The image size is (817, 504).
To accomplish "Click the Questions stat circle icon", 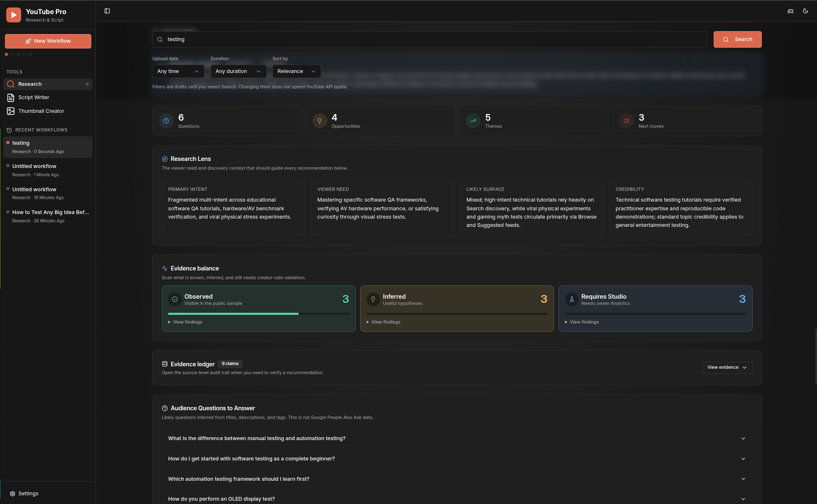I will (x=166, y=121).
